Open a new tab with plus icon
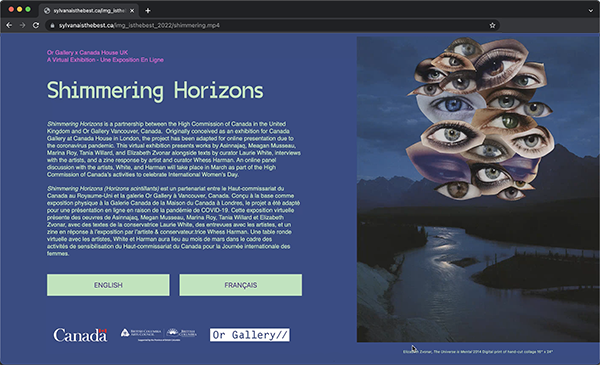Image resolution: width=600 pixels, height=365 pixels. pos(148,11)
